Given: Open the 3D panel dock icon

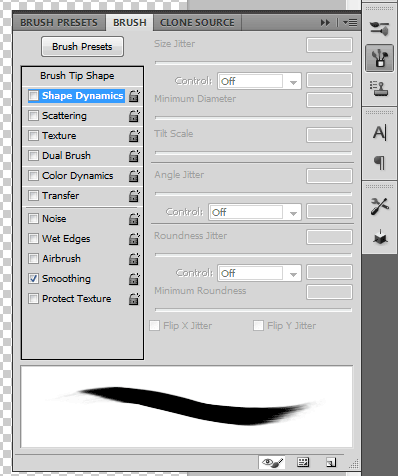Looking at the screenshot, I should point(380,237).
